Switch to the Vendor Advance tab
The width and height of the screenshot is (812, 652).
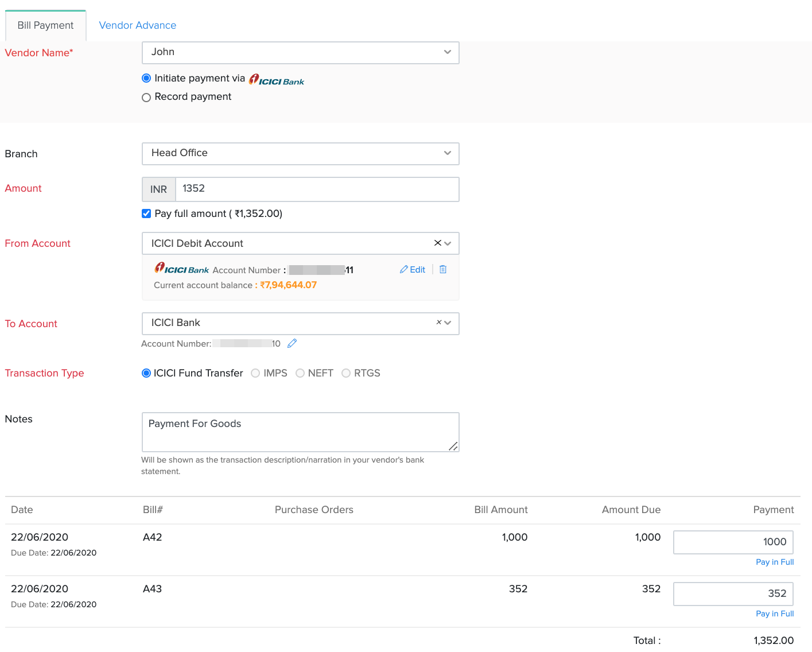coord(137,25)
